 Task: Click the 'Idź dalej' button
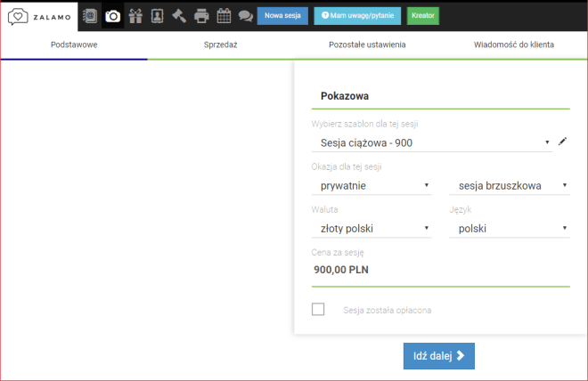click(x=439, y=356)
